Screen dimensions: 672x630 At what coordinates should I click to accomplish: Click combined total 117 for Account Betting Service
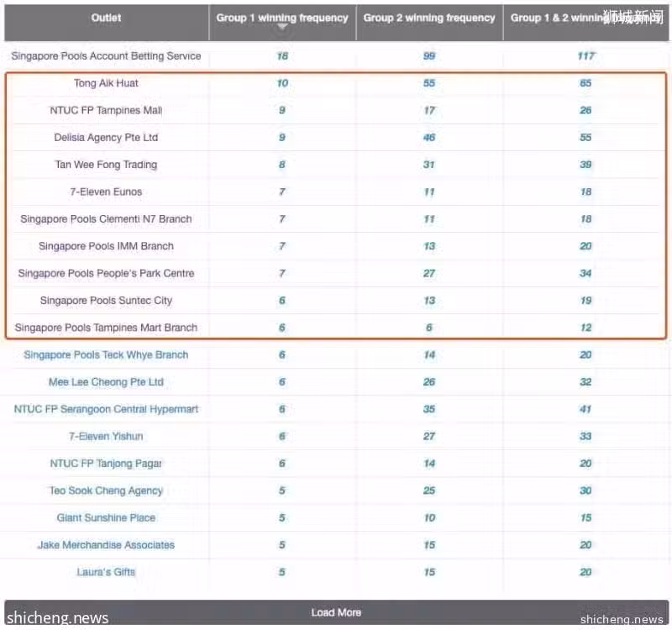pos(585,56)
